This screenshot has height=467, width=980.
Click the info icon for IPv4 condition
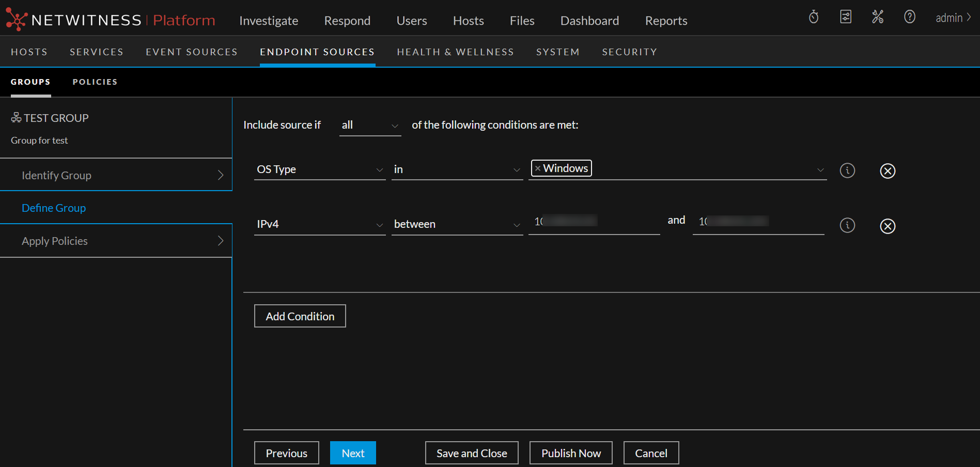[x=847, y=225]
